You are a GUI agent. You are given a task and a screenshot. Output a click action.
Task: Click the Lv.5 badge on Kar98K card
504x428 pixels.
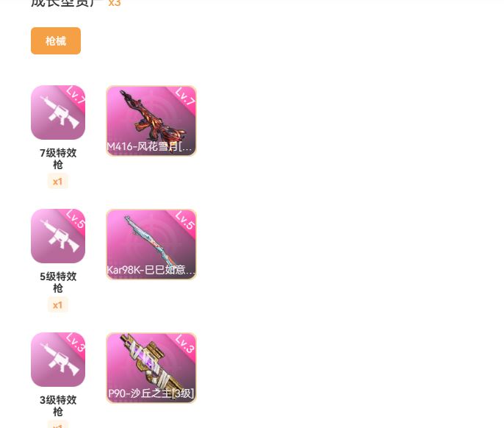[x=185, y=220]
